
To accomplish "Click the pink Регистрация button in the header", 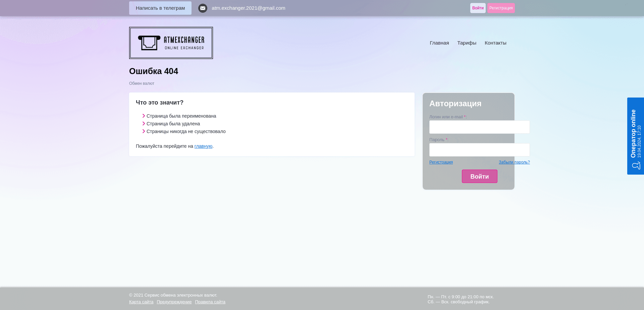I will tap(501, 8).
